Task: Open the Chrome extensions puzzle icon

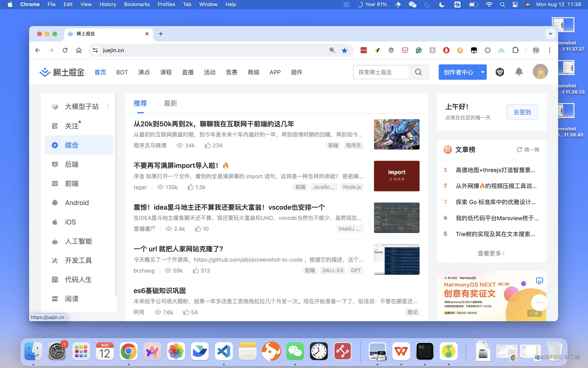Action: [515, 50]
